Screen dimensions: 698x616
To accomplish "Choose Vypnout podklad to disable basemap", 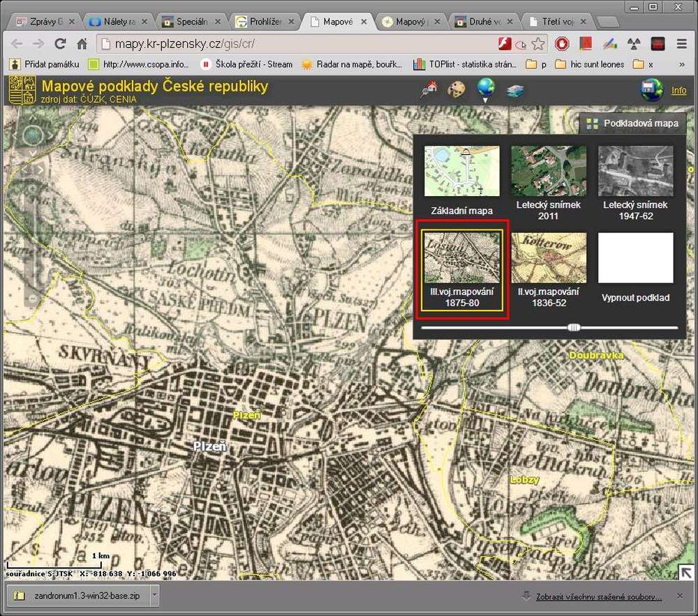I will [635, 258].
